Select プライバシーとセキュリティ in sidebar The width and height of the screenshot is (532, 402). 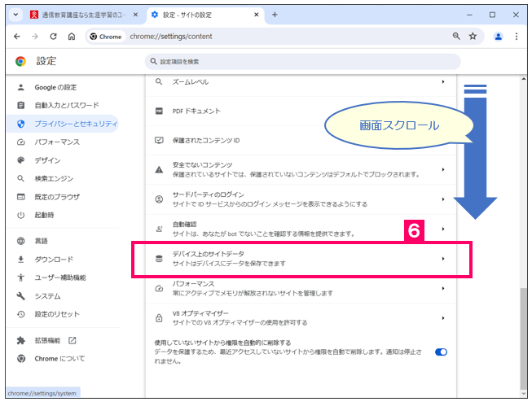coord(63,124)
